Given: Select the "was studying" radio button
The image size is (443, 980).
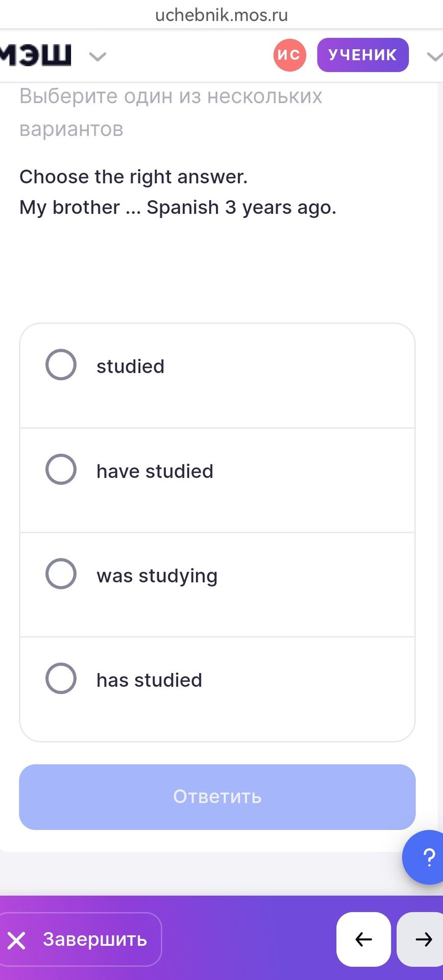Looking at the screenshot, I should (x=61, y=574).
